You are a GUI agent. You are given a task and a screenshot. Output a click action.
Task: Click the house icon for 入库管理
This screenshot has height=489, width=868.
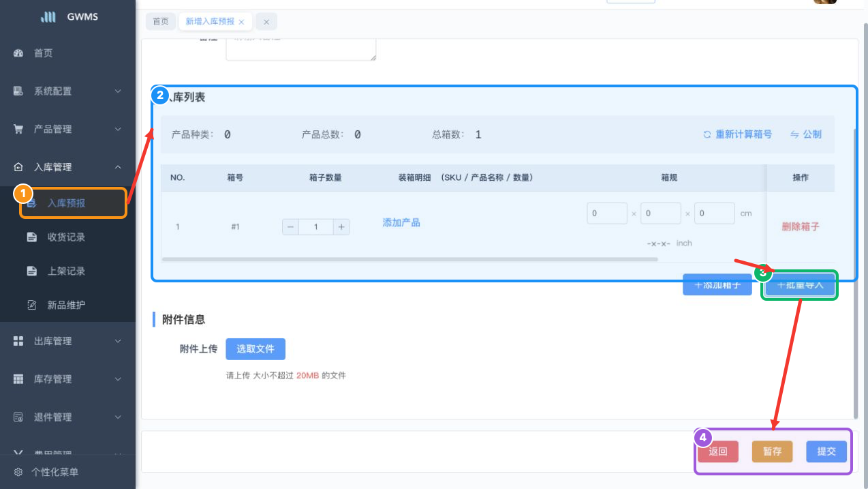[19, 167]
